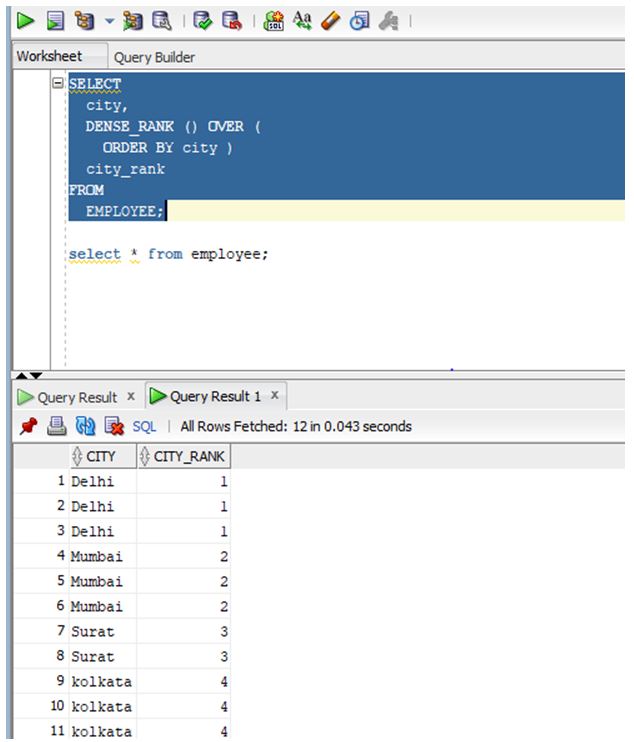Click 'All Rows Fetched: 12 in 0.043 seconds' status

(296, 426)
